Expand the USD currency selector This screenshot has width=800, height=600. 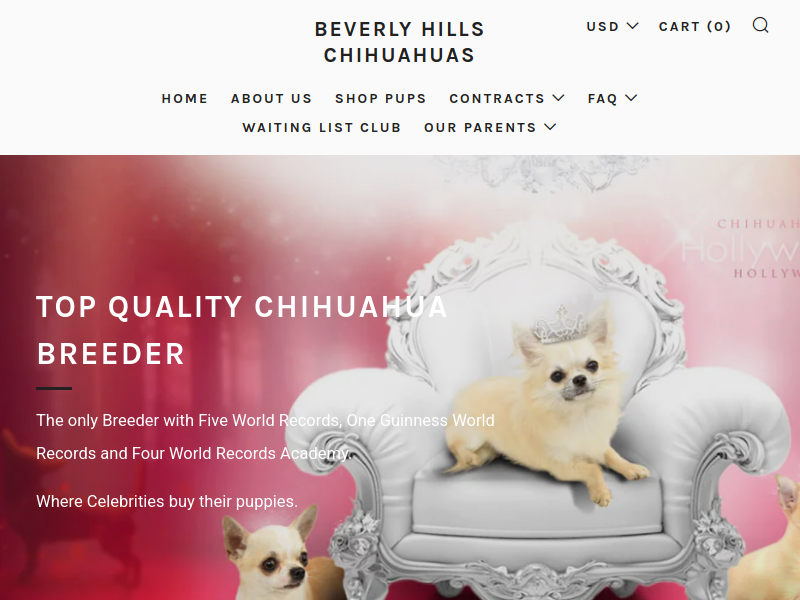612,26
